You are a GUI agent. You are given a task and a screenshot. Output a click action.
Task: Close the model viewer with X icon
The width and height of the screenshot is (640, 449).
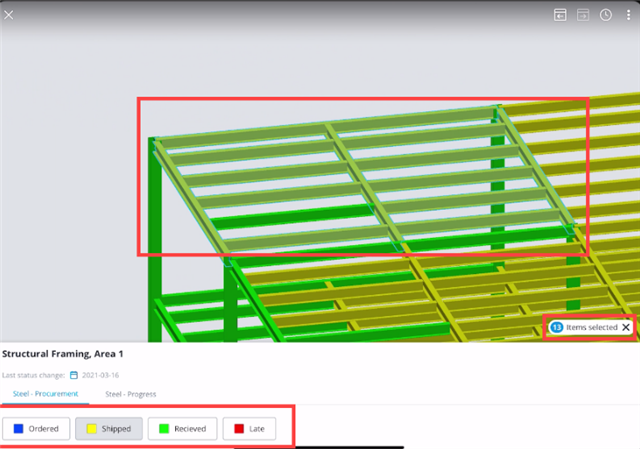[x=9, y=15]
